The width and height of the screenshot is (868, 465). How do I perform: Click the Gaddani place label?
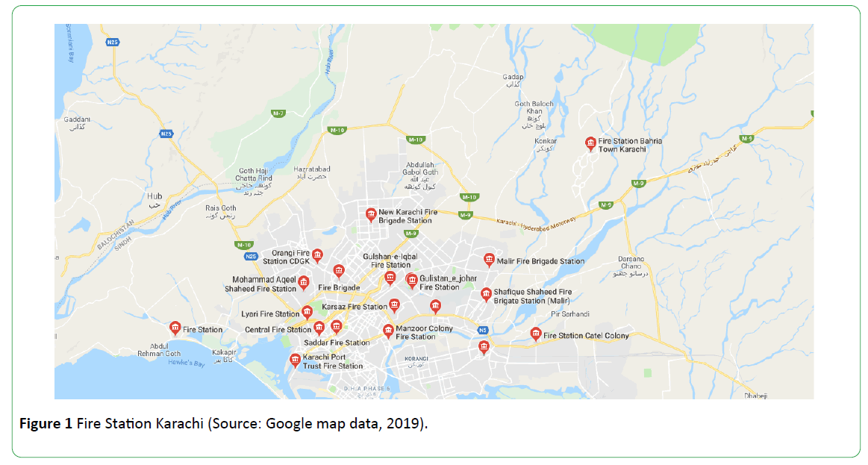(78, 119)
